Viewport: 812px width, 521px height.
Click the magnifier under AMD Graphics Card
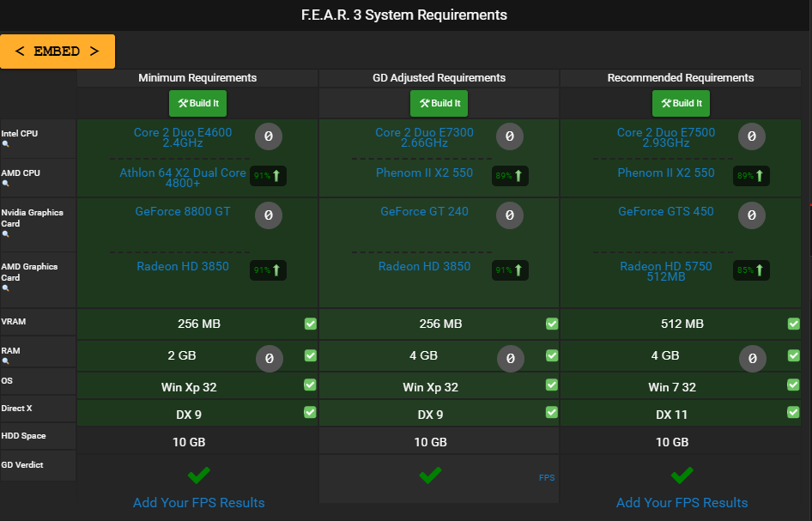pyautogui.click(x=5, y=288)
